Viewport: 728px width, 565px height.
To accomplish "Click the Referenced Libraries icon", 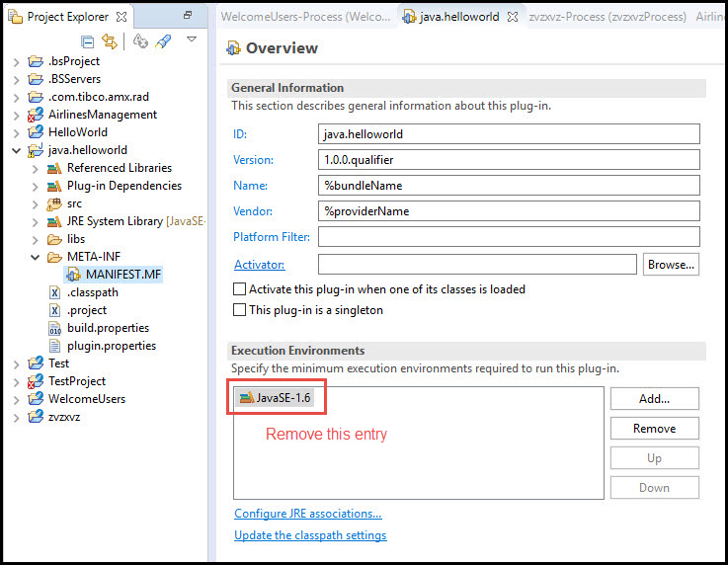I will (x=55, y=168).
